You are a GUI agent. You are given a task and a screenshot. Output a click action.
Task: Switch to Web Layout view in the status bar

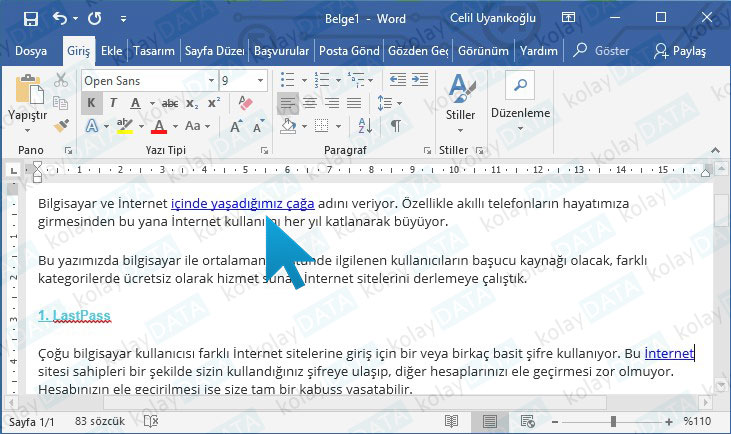tap(528, 422)
